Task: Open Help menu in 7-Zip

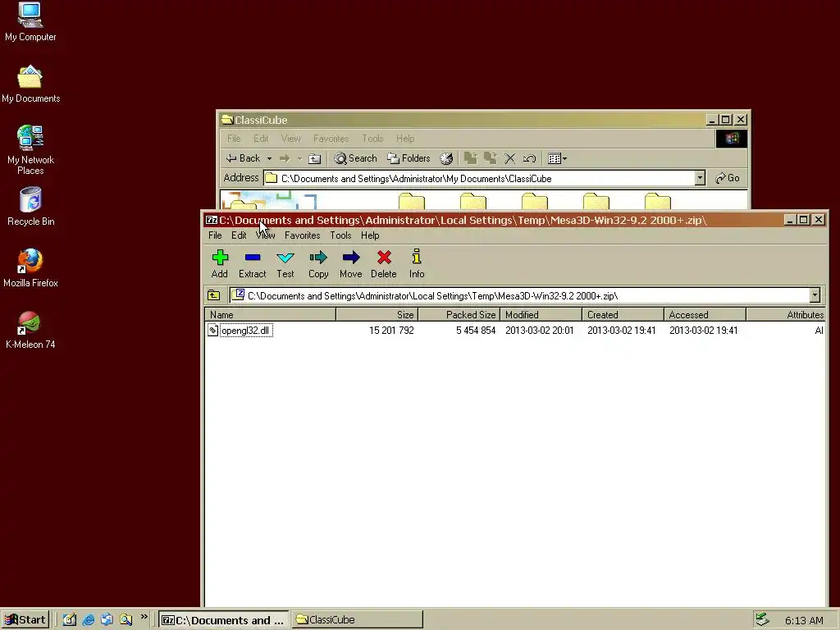Action: 370,235
